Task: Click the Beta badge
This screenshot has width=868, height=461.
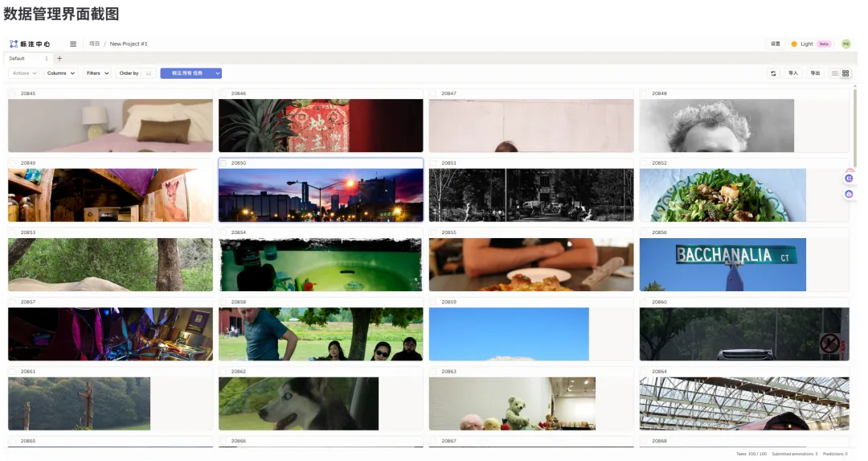Action: 825,43
